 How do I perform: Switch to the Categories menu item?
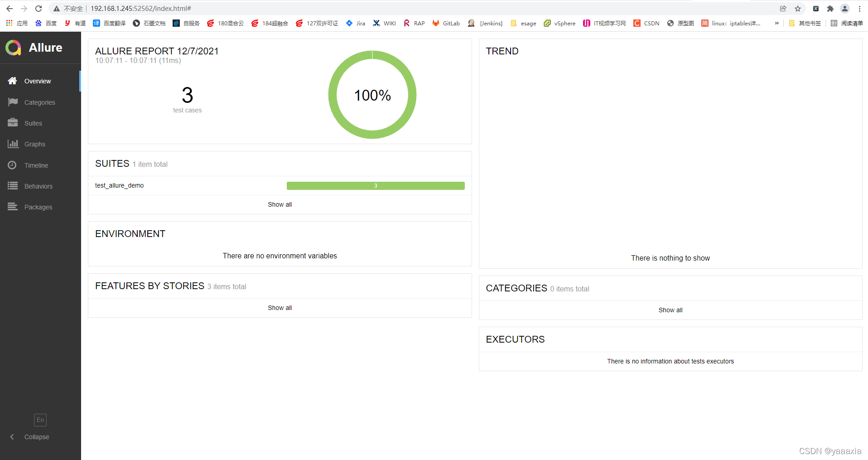pos(40,102)
